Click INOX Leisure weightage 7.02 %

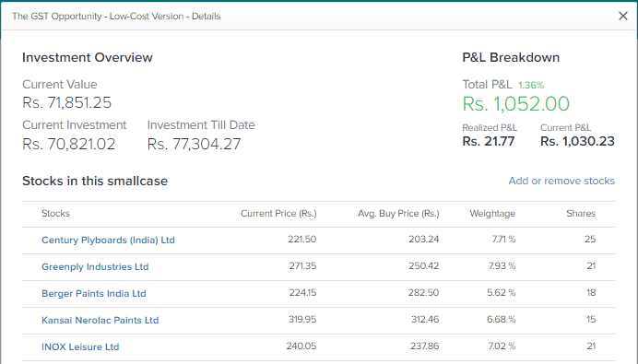tap(502, 346)
